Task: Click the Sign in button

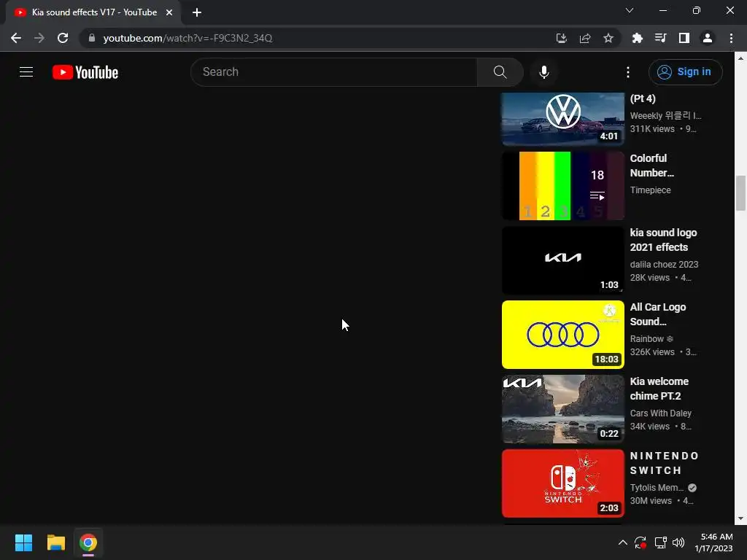Action: pyautogui.click(x=685, y=72)
